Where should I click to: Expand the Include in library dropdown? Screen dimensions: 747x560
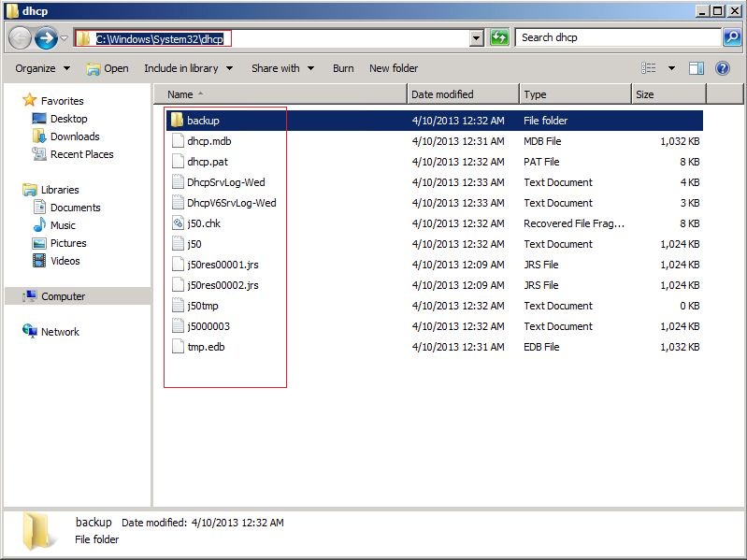188,68
